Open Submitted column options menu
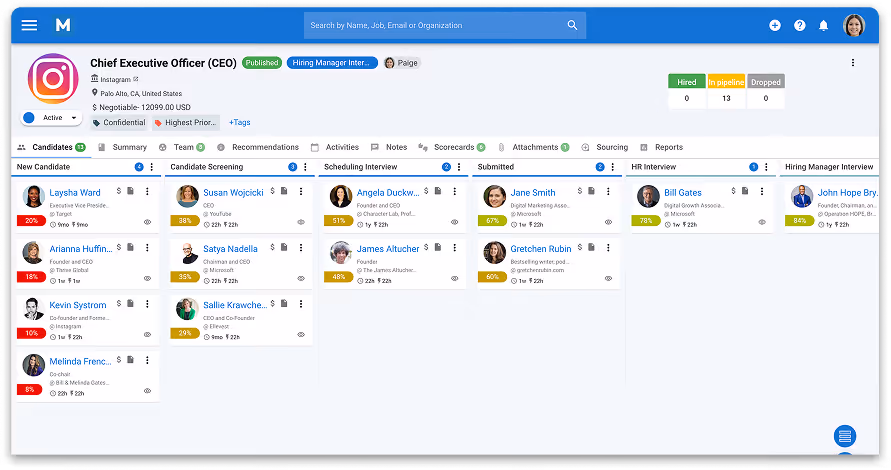This screenshot has width=891, height=470. click(x=613, y=167)
